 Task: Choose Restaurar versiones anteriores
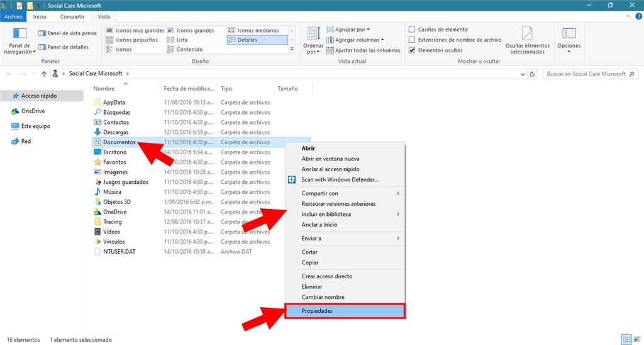click(345, 203)
